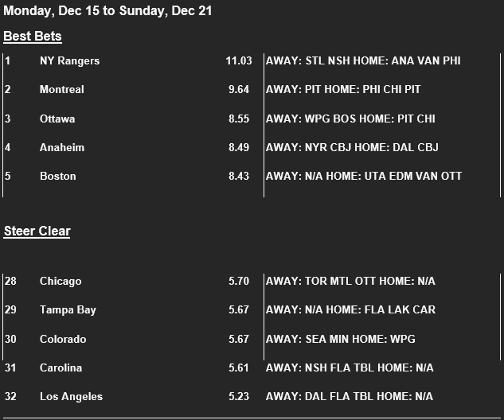Click the Anaheim team name
This screenshot has width=504, height=420.
62,147
